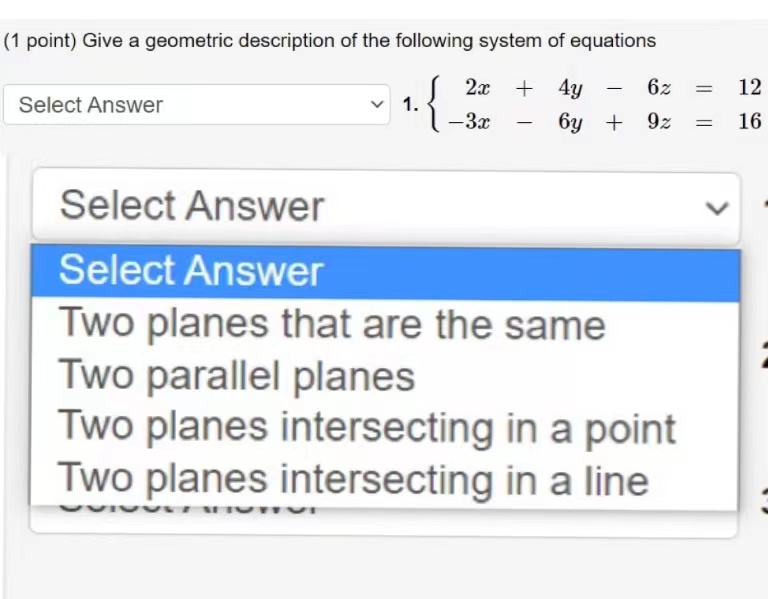768x599 pixels.
Task: Click the empty gray area below the dropdowns
Action: (x=384, y=570)
